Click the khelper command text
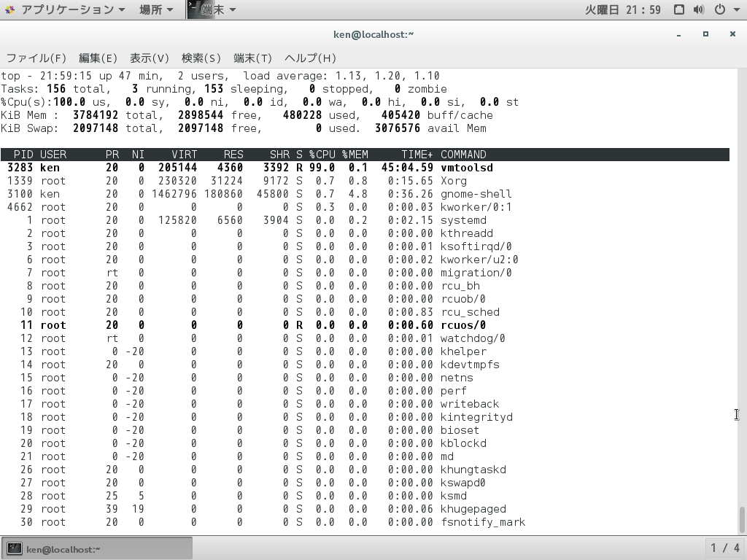Image resolution: width=747 pixels, height=560 pixels. coord(463,351)
